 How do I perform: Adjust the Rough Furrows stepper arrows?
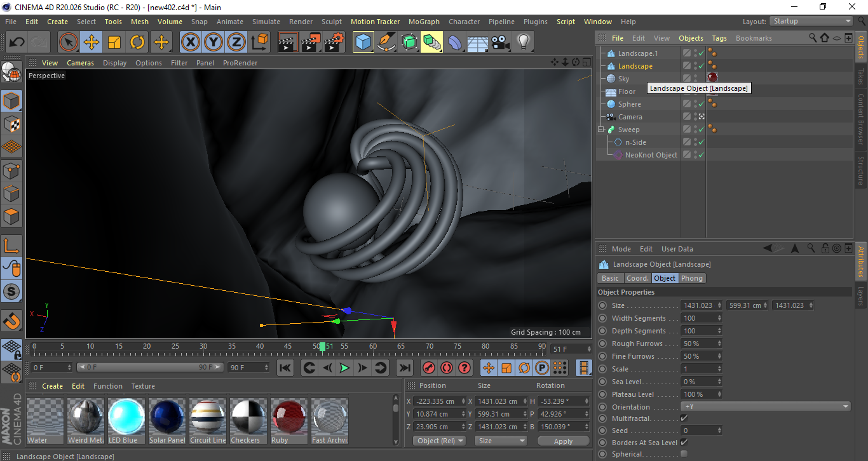click(x=719, y=344)
